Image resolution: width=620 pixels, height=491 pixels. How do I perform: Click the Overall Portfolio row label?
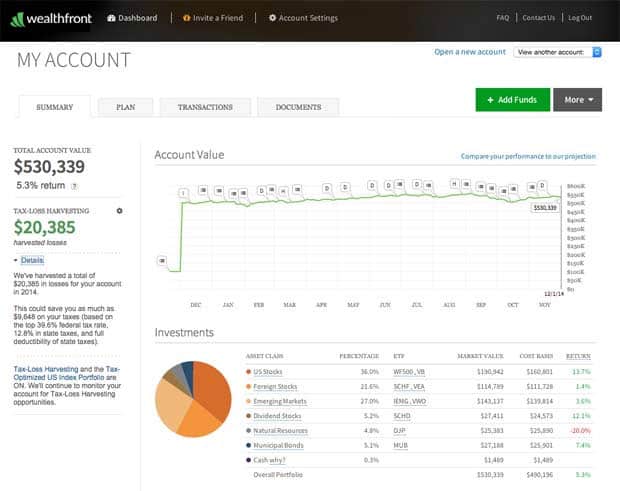[x=278, y=475]
